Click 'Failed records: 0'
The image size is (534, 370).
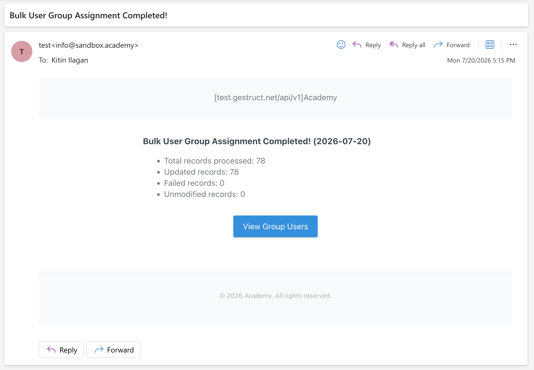(x=194, y=183)
